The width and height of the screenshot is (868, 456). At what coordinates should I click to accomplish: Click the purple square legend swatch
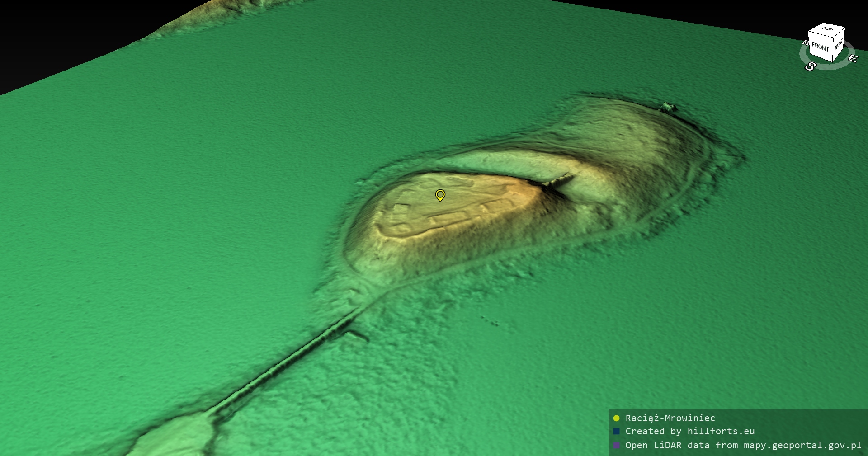pyautogui.click(x=616, y=445)
